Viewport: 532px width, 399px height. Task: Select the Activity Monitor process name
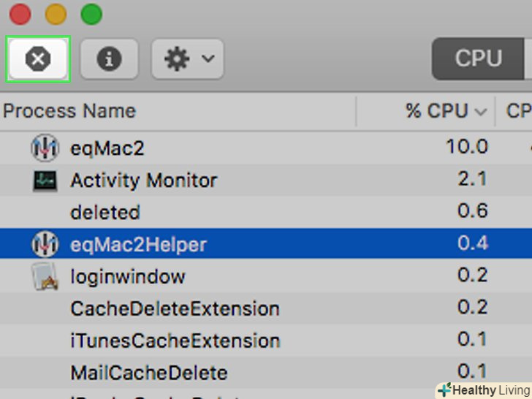143,180
